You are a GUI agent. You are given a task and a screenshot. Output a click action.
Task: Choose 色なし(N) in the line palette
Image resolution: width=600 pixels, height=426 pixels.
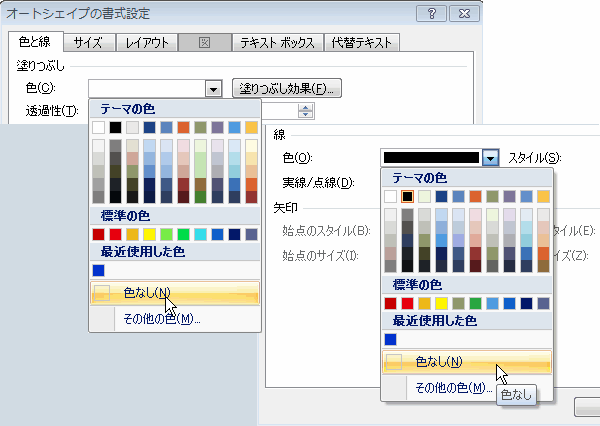[438, 362]
